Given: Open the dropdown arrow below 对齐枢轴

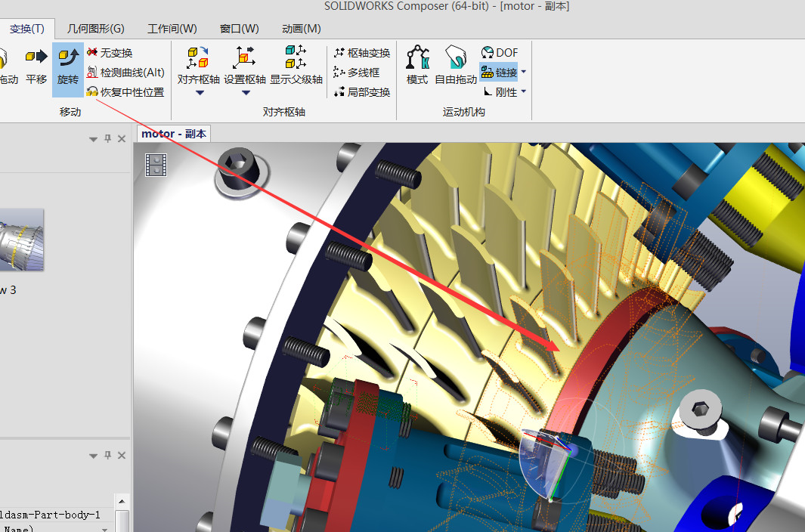Looking at the screenshot, I should point(200,93).
